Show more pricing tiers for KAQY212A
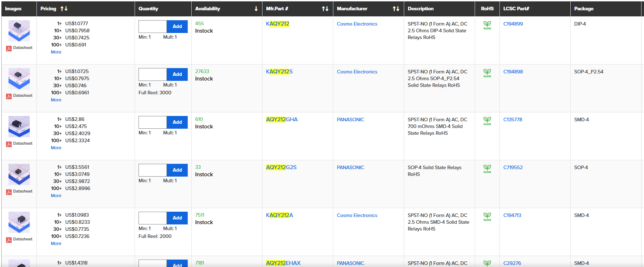 [x=56, y=244]
